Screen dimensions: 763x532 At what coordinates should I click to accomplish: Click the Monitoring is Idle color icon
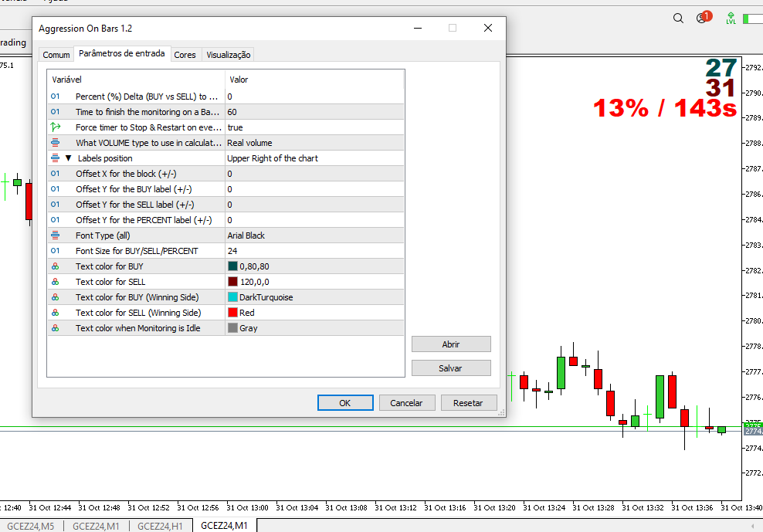click(55, 328)
